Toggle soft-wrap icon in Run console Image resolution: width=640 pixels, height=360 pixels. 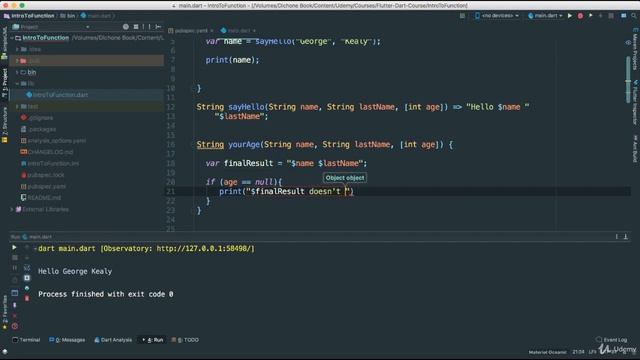pos(27,268)
